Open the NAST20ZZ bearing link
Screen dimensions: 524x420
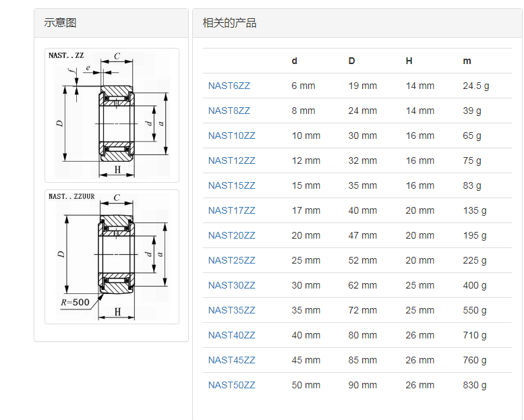(231, 235)
